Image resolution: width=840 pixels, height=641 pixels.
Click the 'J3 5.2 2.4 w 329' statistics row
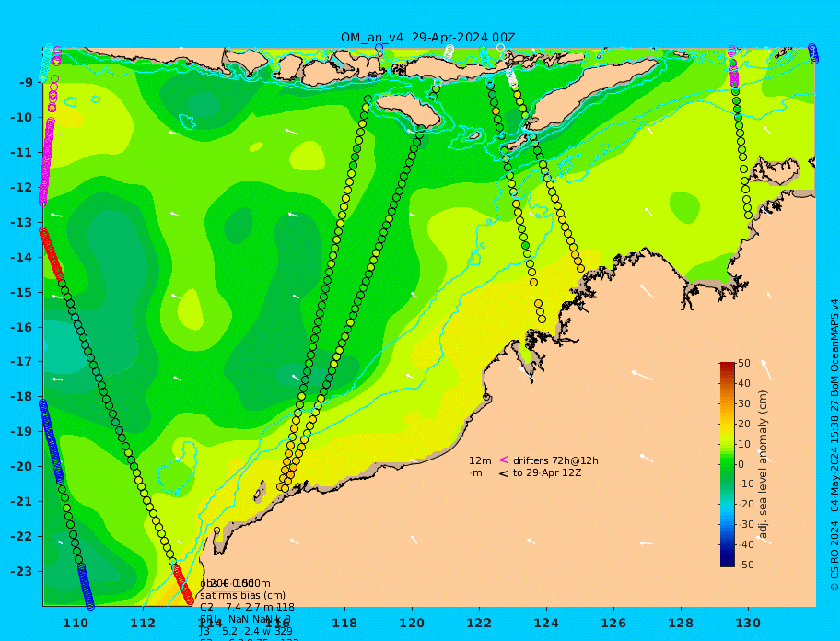[246, 631]
